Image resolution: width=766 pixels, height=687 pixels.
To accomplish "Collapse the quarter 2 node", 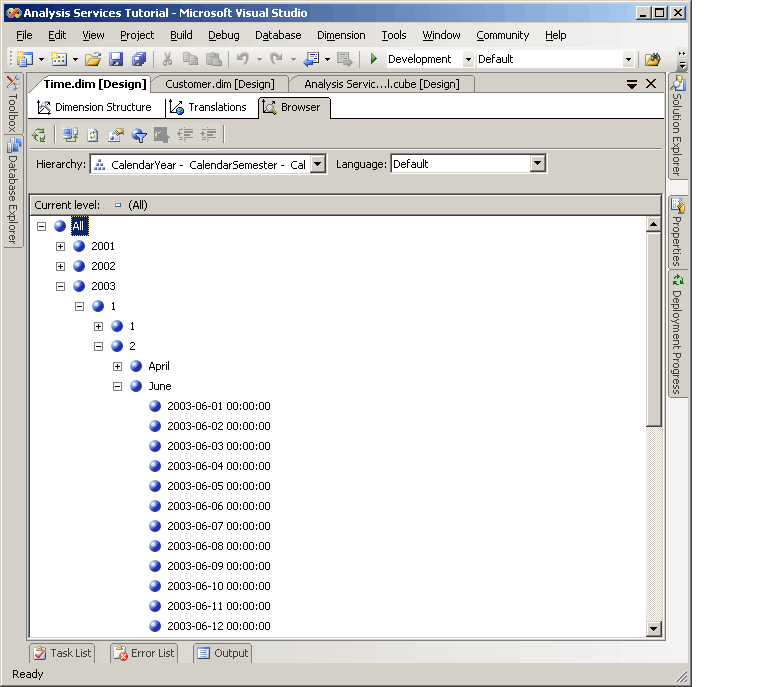I will (99, 346).
